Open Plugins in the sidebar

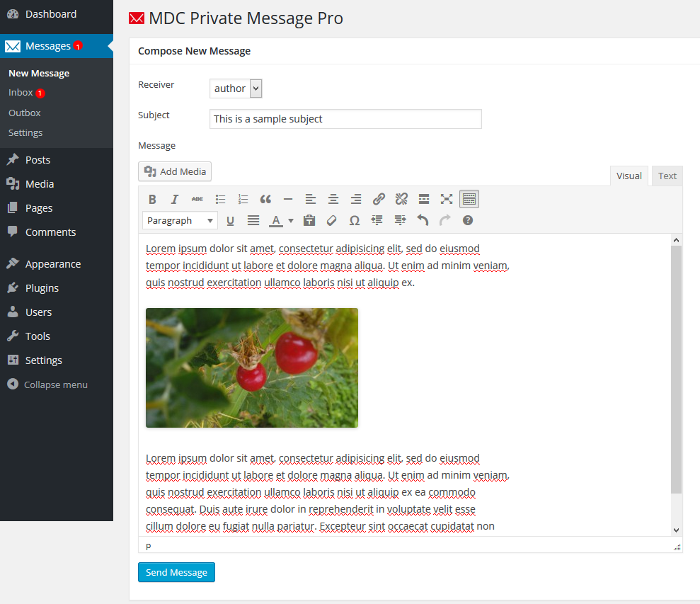56,288
